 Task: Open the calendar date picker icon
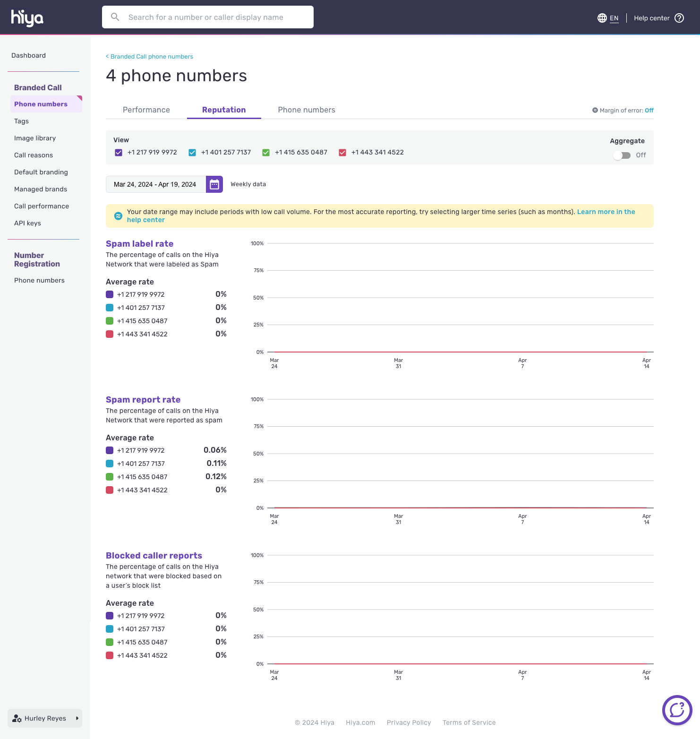coord(214,184)
